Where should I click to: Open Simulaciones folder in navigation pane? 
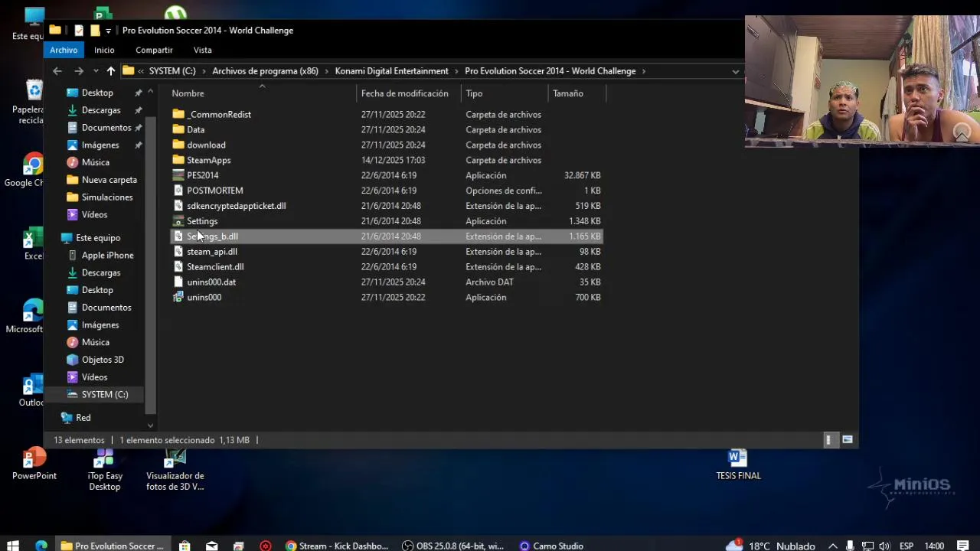coord(107,197)
